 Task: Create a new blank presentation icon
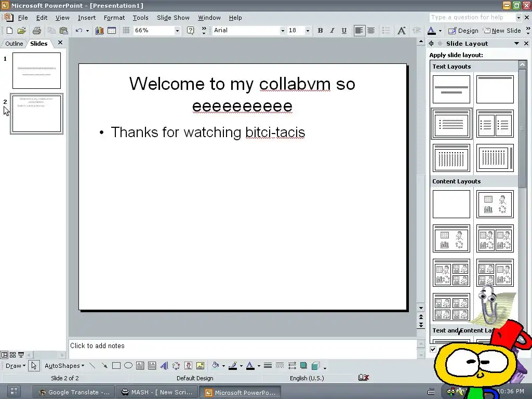click(9, 31)
